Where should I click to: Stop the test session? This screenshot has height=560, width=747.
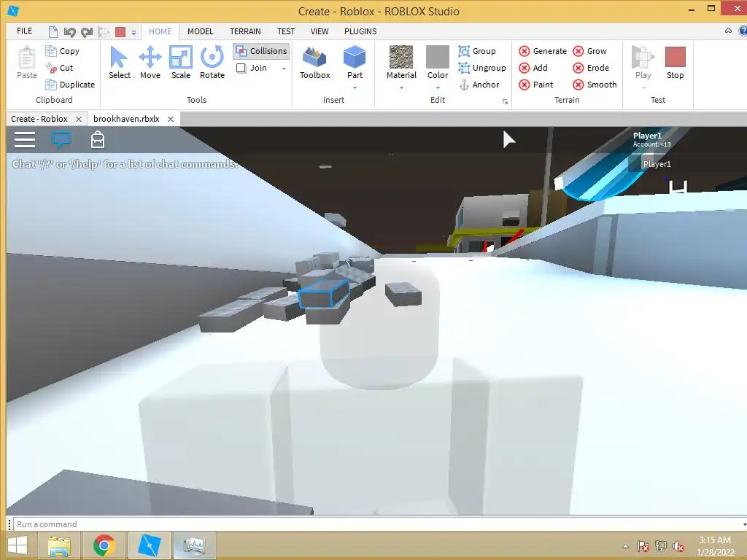(x=675, y=63)
